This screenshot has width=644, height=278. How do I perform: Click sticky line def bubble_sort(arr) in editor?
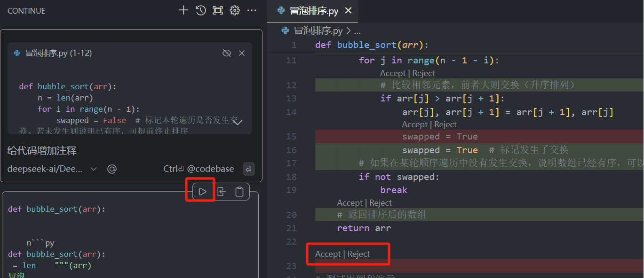[372, 45]
